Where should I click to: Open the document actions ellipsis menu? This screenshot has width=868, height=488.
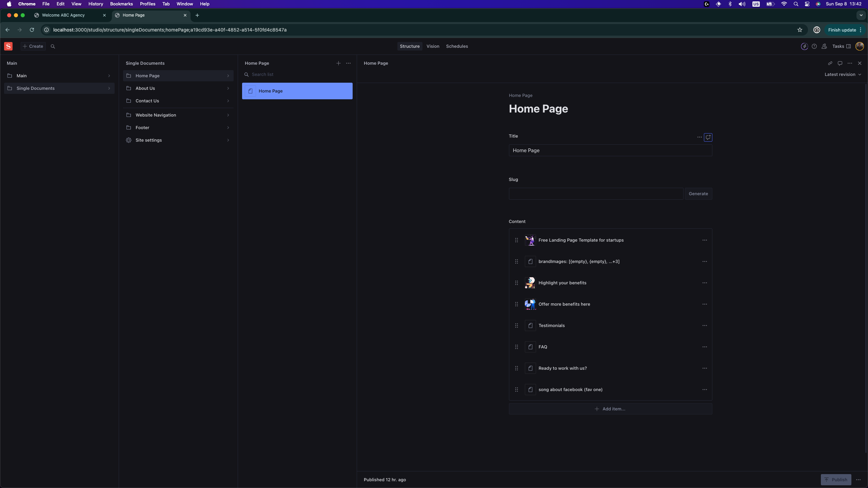click(850, 63)
